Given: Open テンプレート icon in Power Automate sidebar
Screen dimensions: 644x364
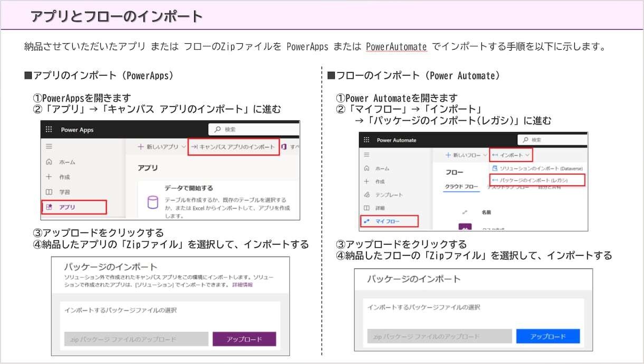Looking at the screenshot, I should (366, 194).
